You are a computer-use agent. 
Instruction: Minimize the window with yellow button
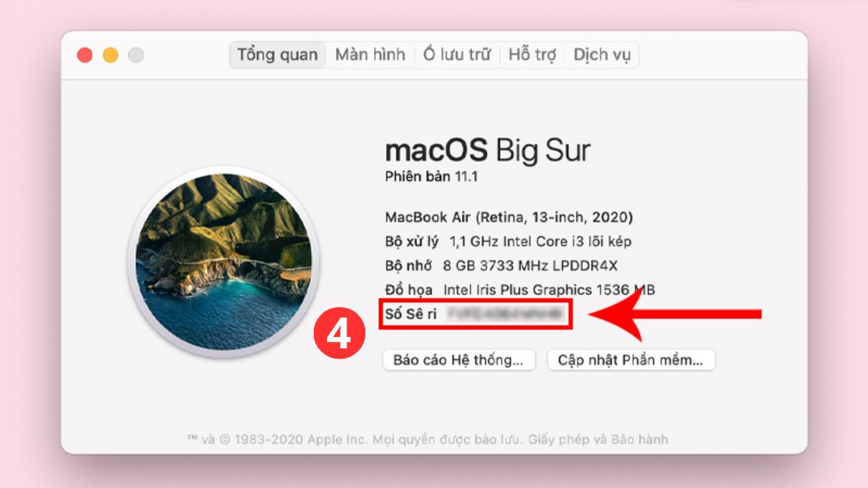pos(111,55)
